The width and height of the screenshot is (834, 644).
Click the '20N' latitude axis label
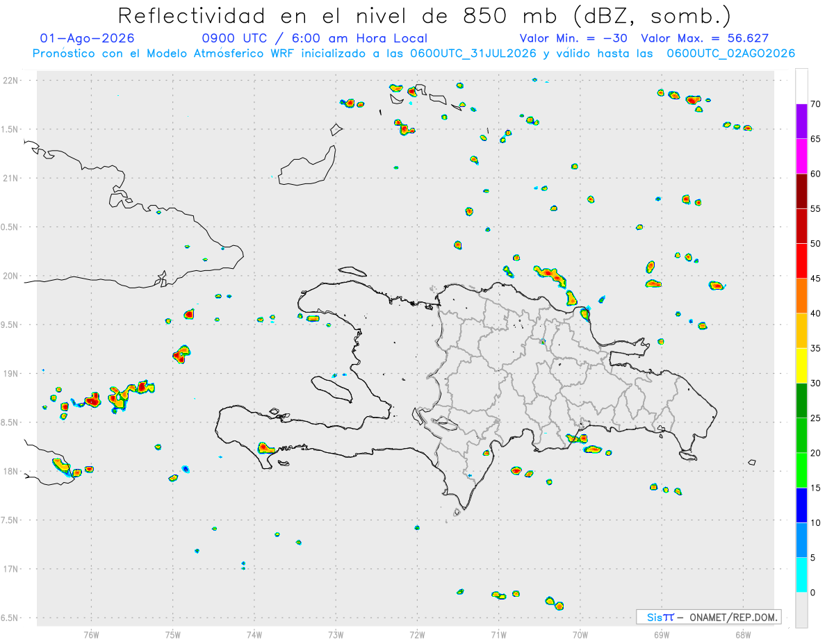click(12, 276)
